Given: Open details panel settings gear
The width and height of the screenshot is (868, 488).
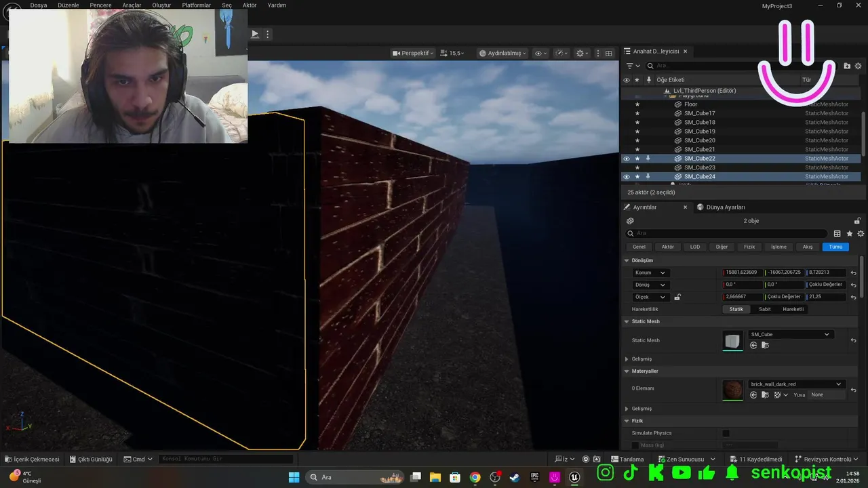Looking at the screenshot, I should click(861, 233).
